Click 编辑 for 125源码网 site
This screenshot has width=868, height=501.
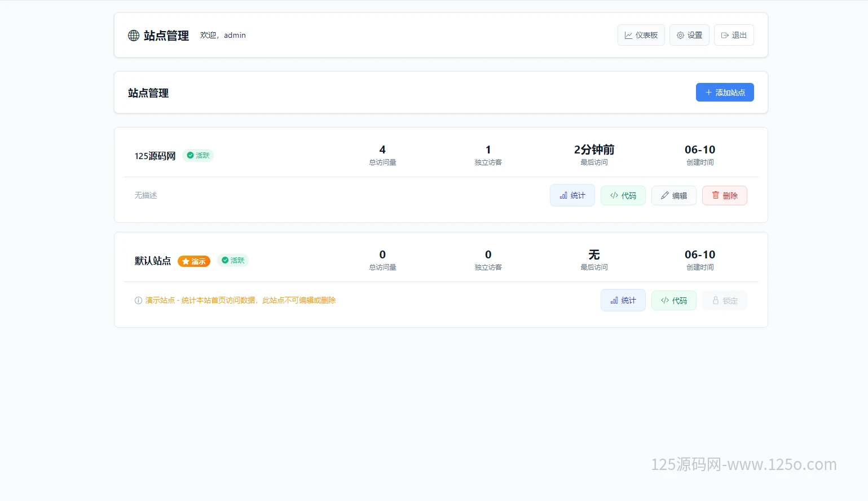(x=674, y=196)
